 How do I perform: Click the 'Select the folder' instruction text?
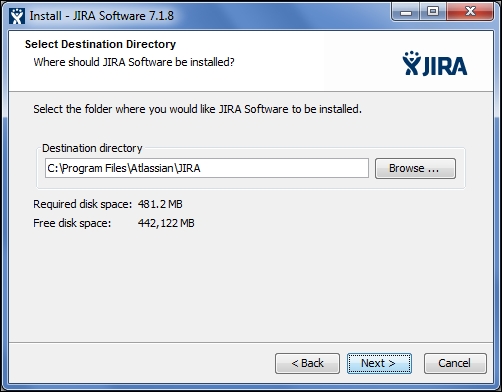(197, 109)
